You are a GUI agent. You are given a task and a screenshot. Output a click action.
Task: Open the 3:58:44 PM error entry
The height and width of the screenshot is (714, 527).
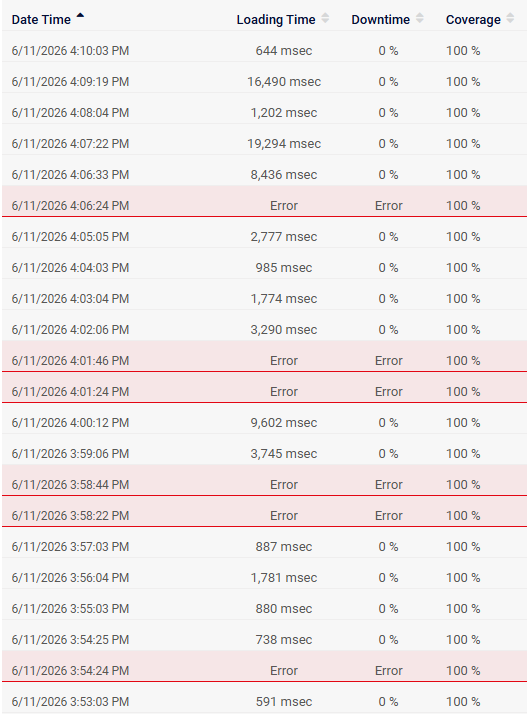pos(264,484)
